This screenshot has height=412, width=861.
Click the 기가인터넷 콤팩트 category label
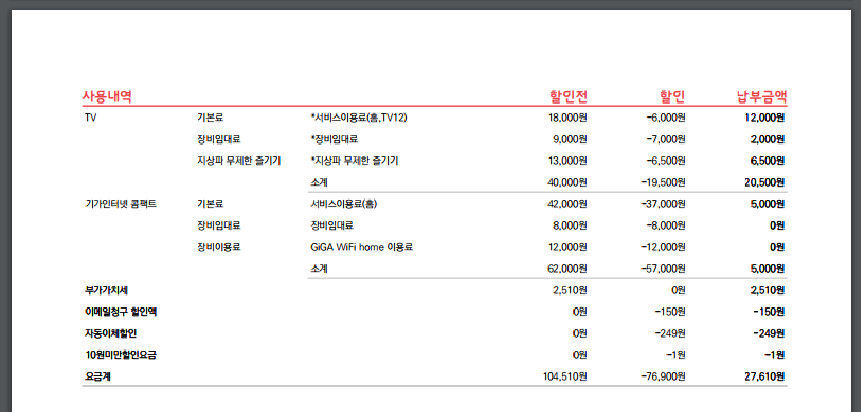coord(121,204)
